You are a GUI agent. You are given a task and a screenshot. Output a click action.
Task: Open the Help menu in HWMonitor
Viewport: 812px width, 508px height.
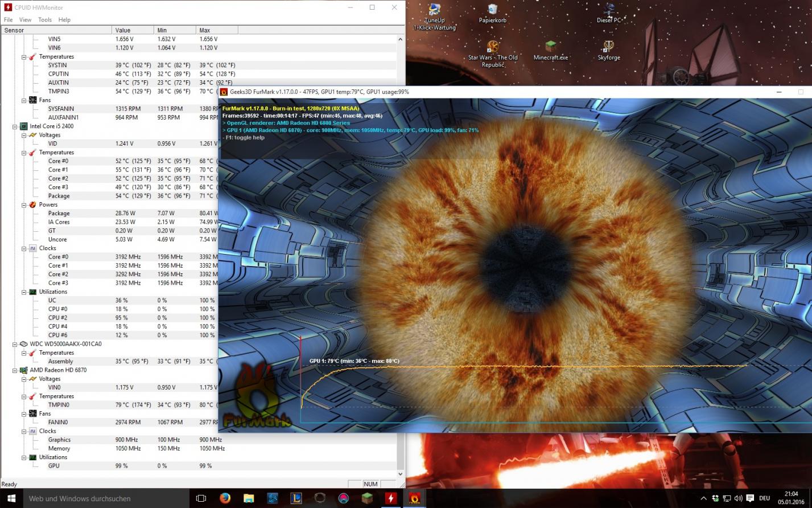64,19
